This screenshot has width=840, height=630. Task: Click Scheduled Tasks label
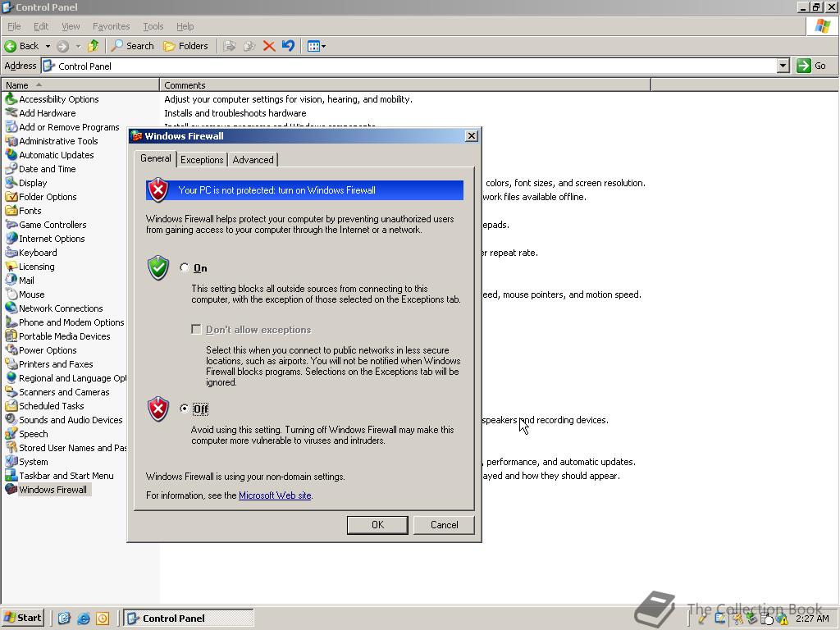[x=52, y=406]
